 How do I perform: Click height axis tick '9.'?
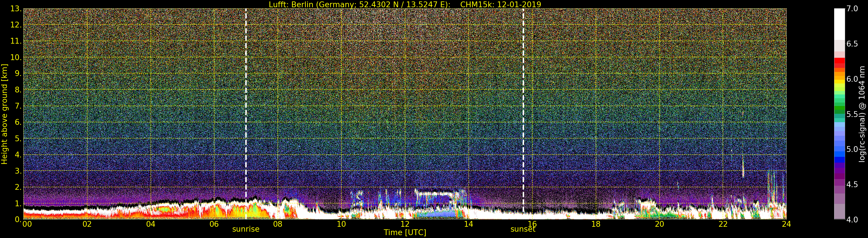pos(18,73)
